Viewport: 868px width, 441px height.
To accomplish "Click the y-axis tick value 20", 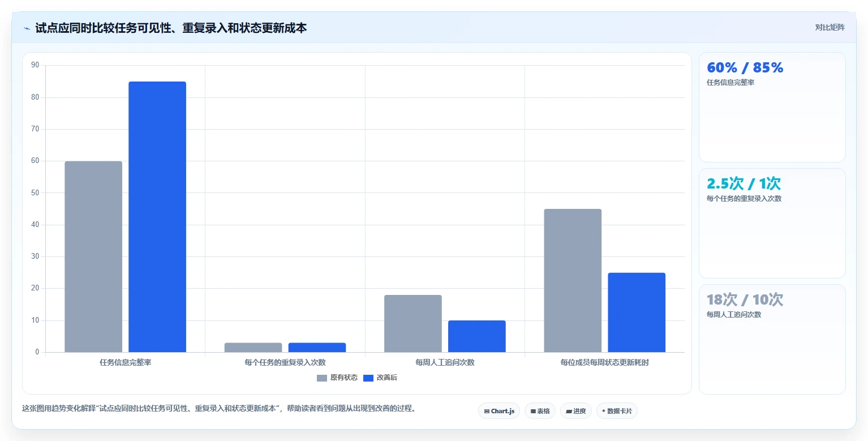I will [35, 288].
